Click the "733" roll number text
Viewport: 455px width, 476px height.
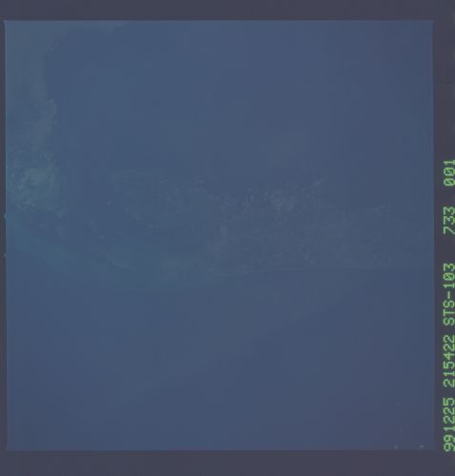pyautogui.click(x=449, y=220)
